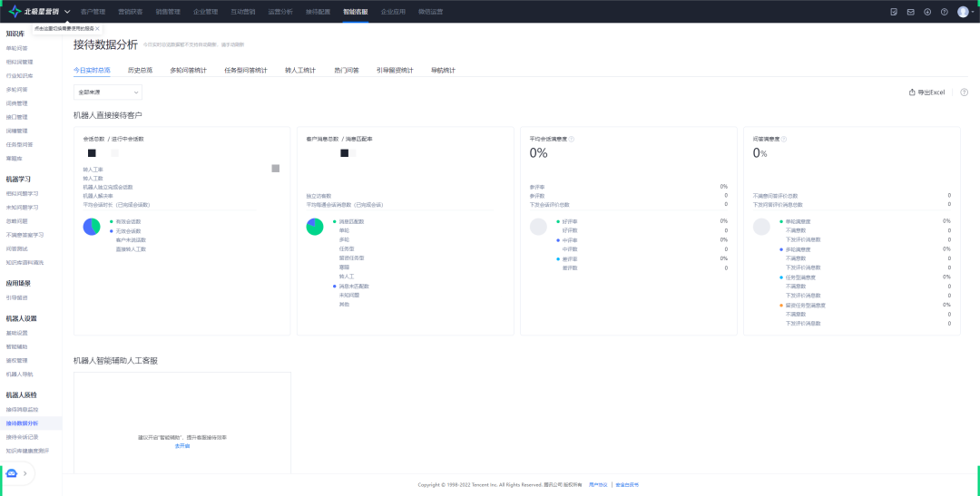Screen dimensions: 980x496
Task: Click the 用户协议 footer link
Action: click(598, 485)
